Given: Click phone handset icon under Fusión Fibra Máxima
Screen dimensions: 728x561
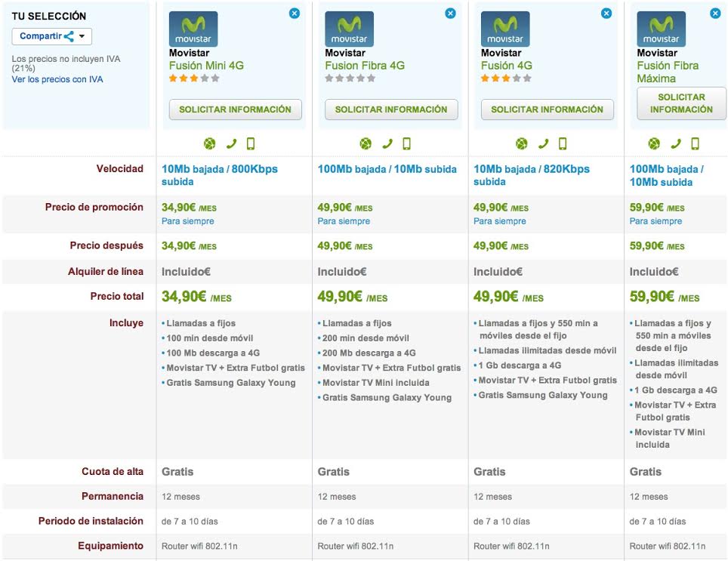Looking at the screenshot, I should (x=676, y=144).
